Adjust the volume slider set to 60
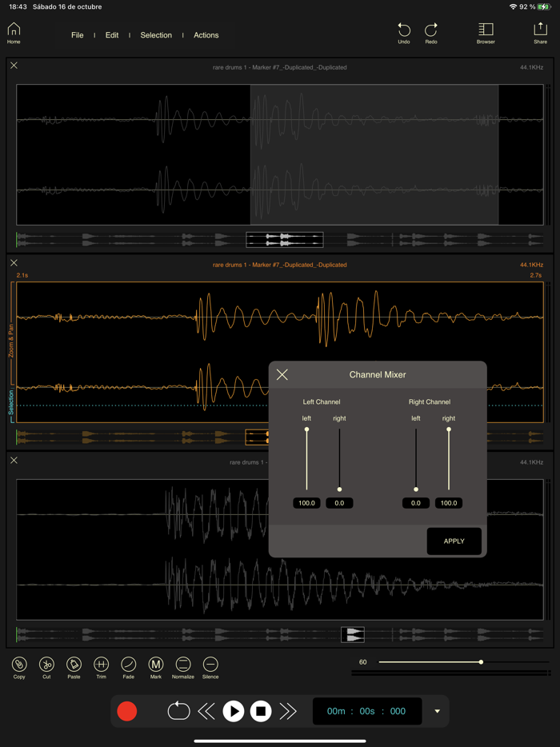Image resolution: width=560 pixels, height=747 pixels. click(x=464, y=661)
